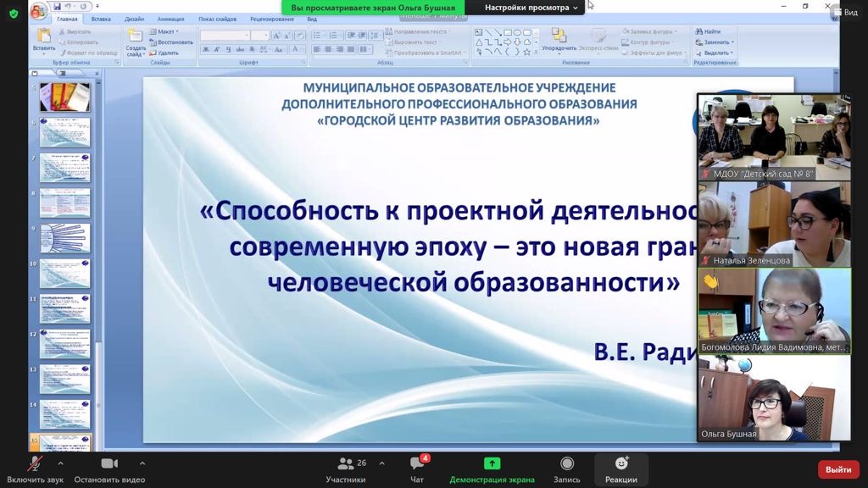Click Создать слайд new slide icon

[x=135, y=36]
